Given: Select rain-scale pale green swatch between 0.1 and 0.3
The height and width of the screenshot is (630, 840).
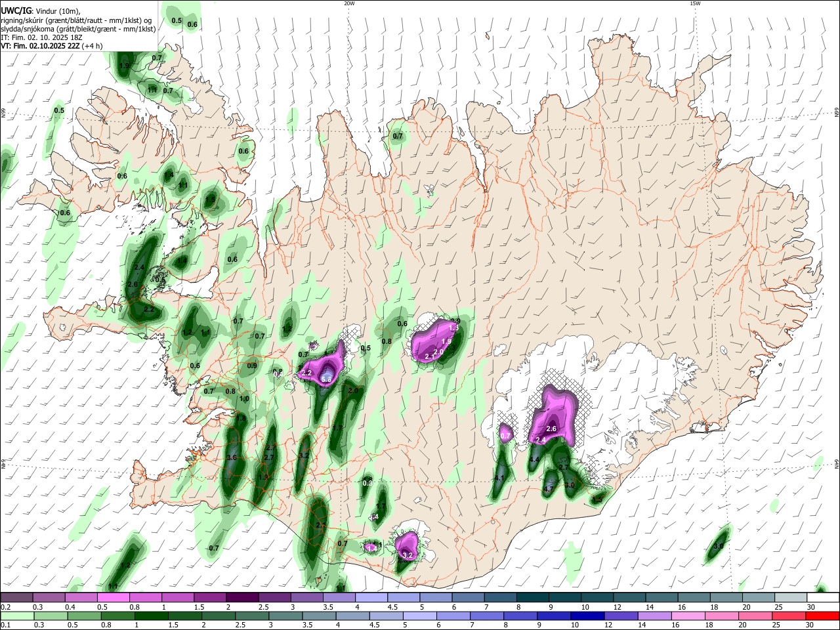Looking at the screenshot, I should coord(16,616).
